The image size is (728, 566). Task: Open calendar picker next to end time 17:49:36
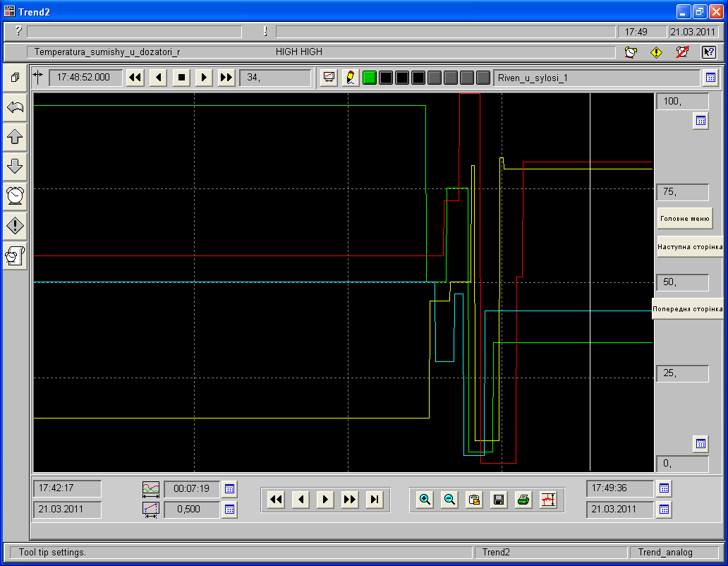[x=664, y=488]
